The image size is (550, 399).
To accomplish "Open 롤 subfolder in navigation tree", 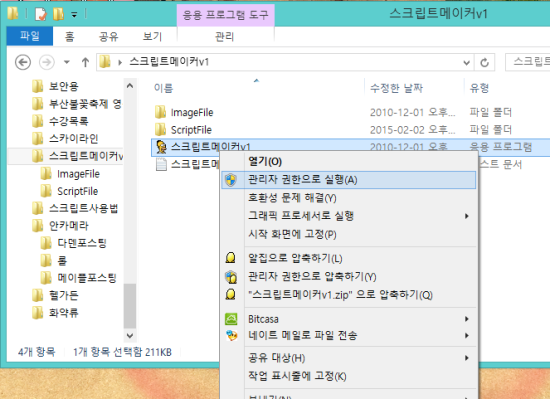I will [62, 261].
